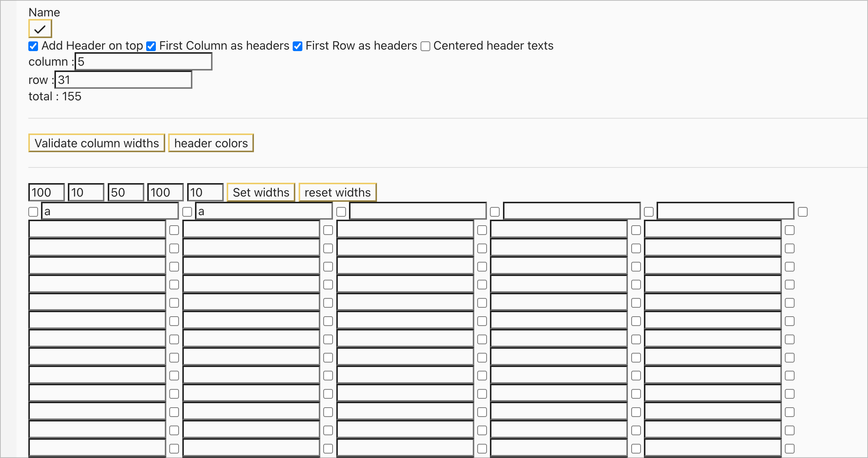Check the box left of first header cell
Viewport: 868px width, 458px height.
33,212
